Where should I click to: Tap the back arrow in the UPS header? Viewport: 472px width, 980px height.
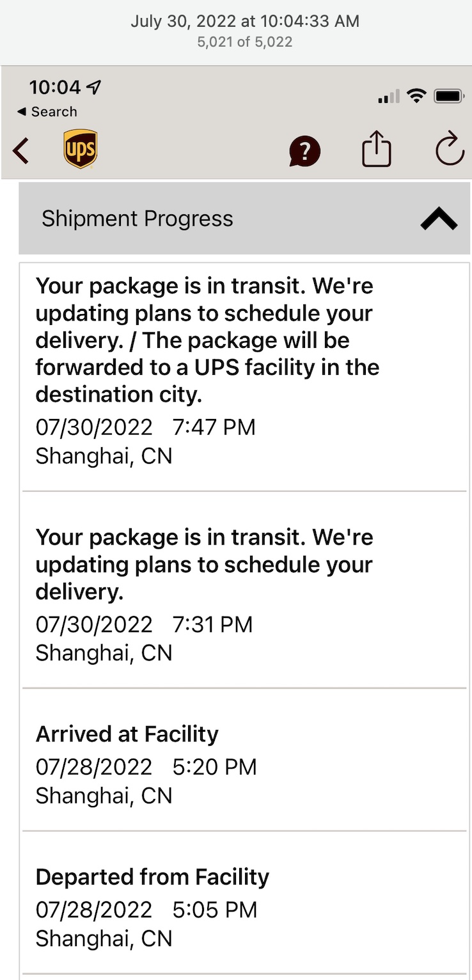[x=20, y=151]
